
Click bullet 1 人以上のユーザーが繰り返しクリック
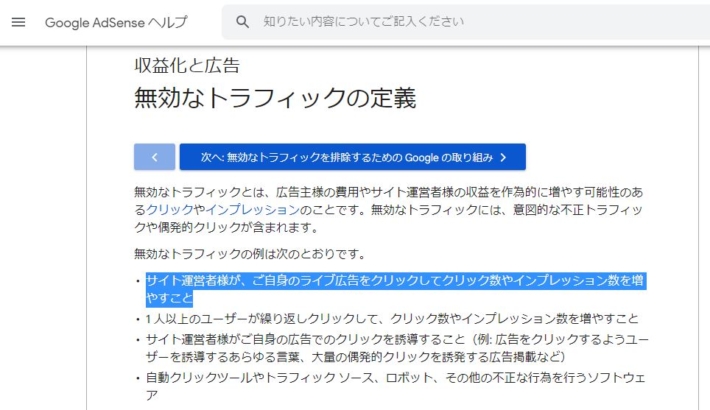coord(392,319)
